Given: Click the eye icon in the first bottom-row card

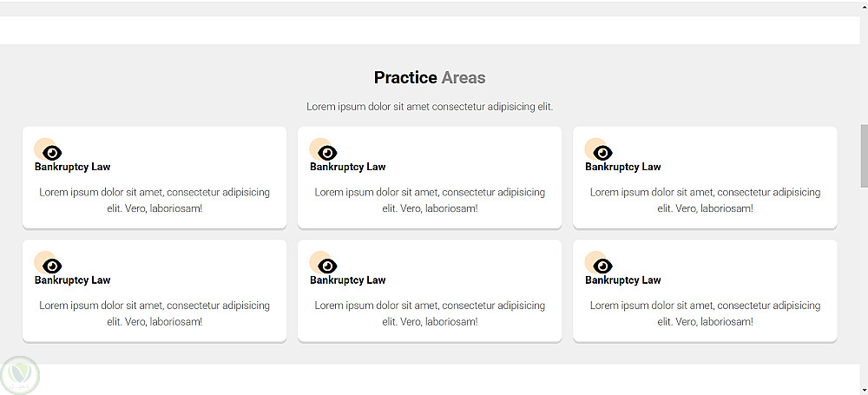Looking at the screenshot, I should [52, 266].
